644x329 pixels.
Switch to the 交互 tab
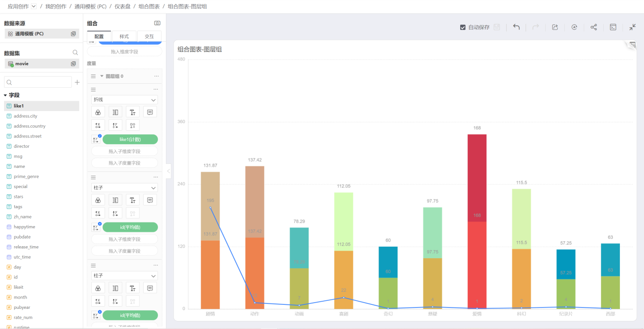click(149, 36)
